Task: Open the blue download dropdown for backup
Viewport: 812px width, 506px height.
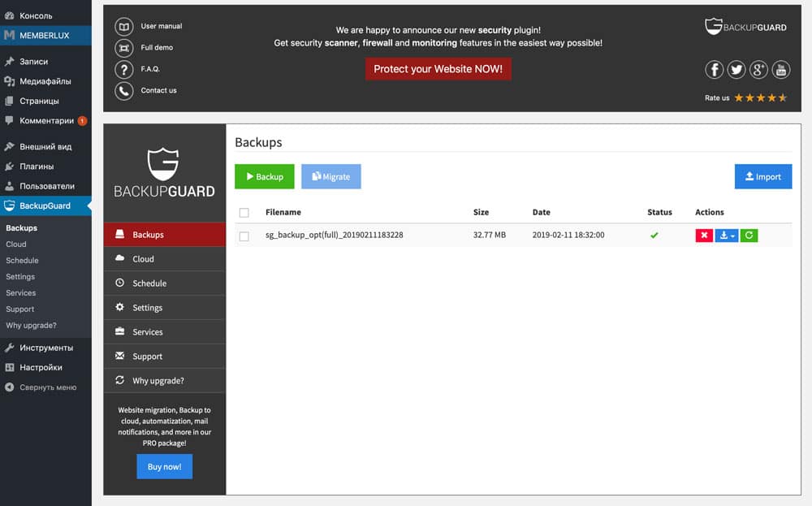Action: (x=727, y=236)
